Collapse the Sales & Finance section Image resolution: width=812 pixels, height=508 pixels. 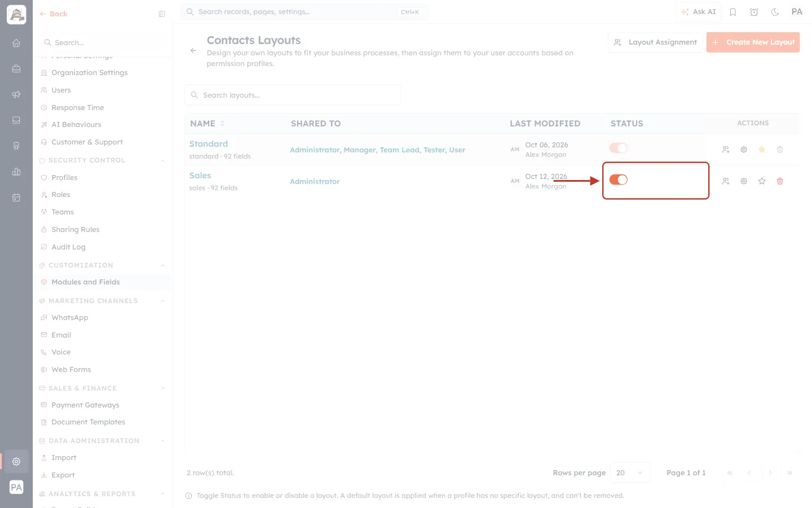click(163, 388)
